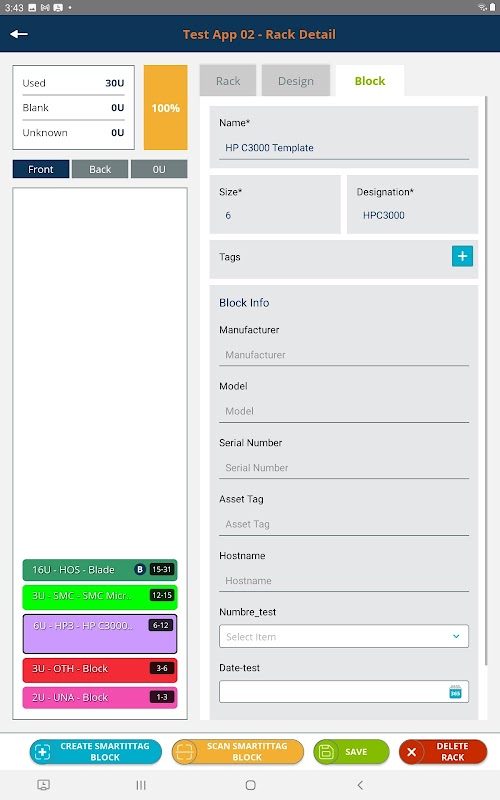
Task: Open the Gmail status bar notification
Action: tap(45, 8)
